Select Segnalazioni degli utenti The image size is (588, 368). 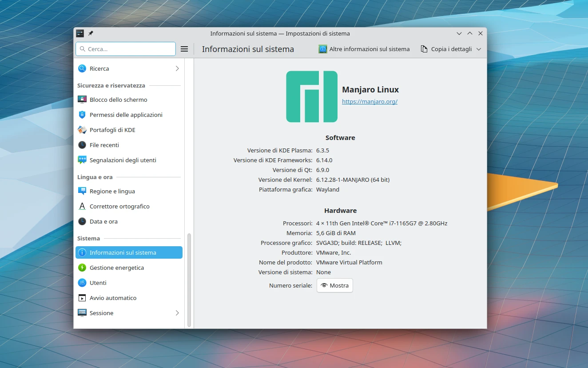(x=123, y=160)
